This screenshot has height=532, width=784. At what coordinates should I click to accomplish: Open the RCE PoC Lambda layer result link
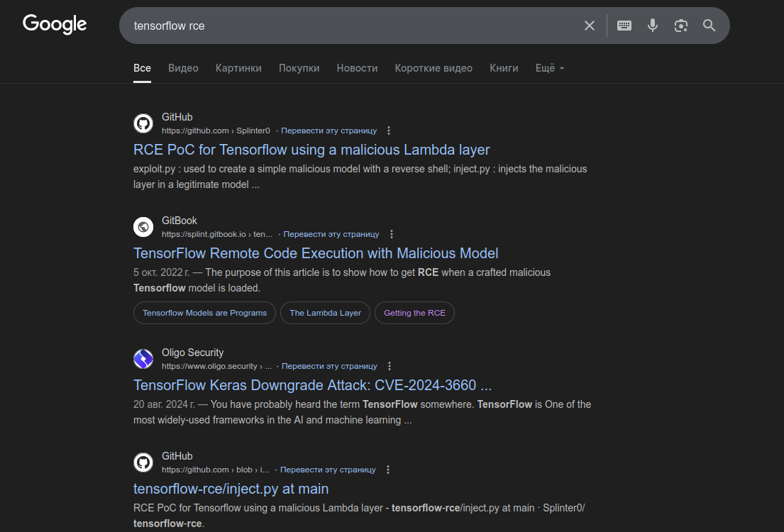click(311, 150)
